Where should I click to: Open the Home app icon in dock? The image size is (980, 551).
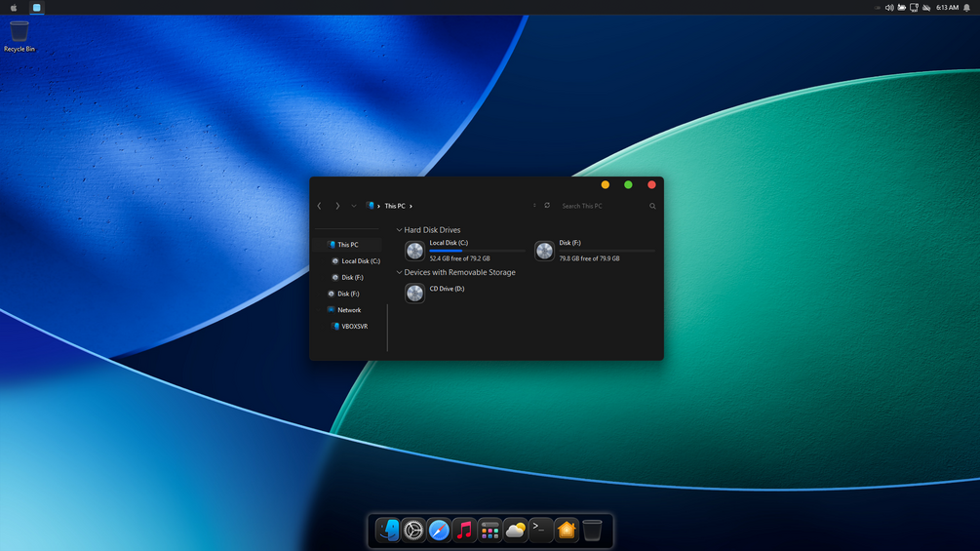click(x=567, y=531)
